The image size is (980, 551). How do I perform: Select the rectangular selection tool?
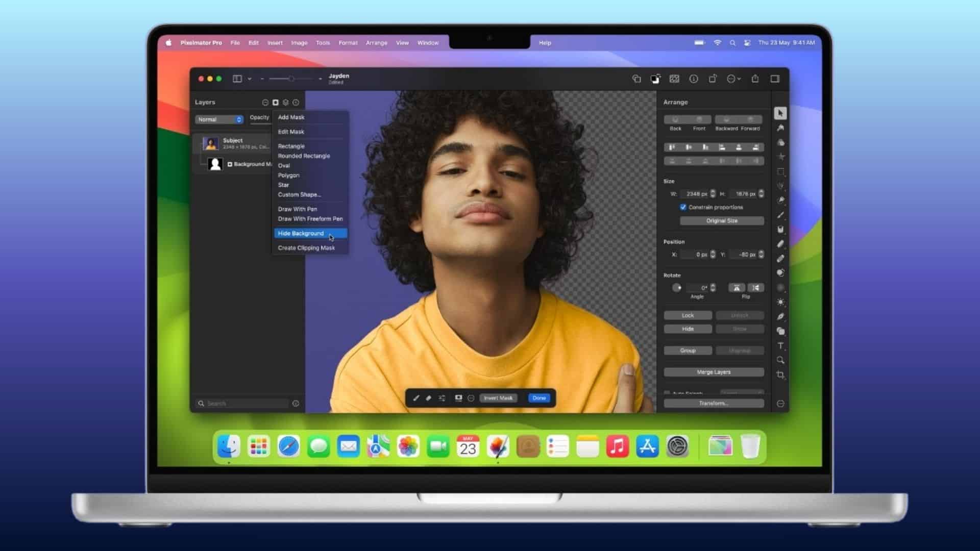click(x=780, y=171)
